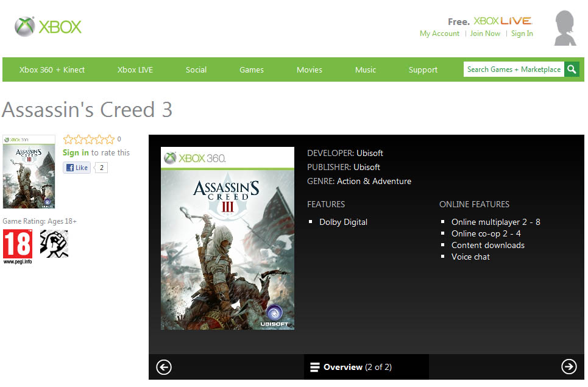
Task: Click the Xbox logo in header
Action: 48,27
